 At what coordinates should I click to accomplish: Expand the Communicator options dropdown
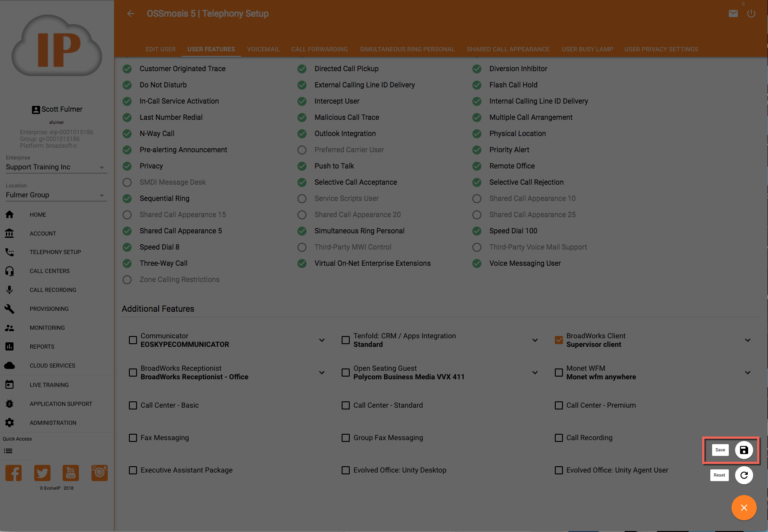pyautogui.click(x=322, y=340)
